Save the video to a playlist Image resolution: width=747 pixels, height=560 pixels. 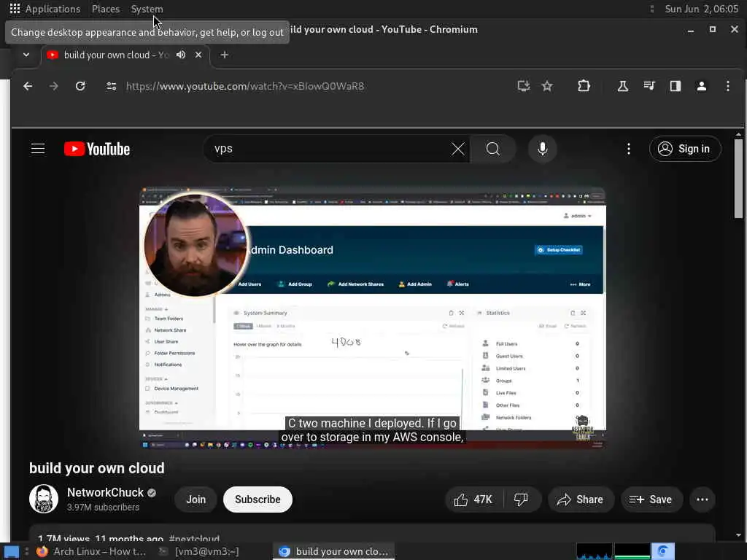point(651,499)
